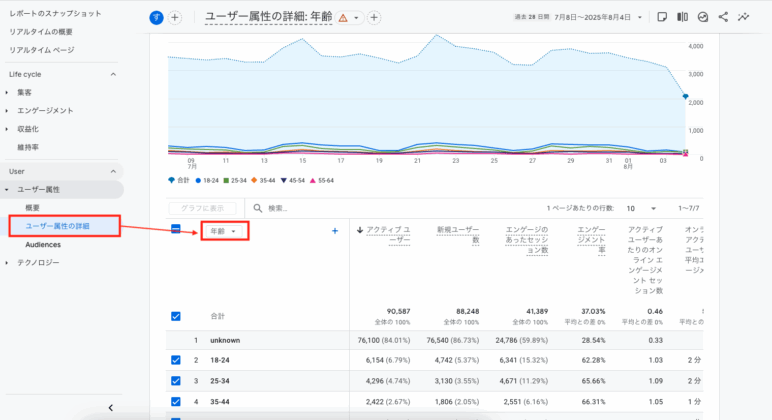Toggle the select-all header checkbox
Screen dimensions: 772x420
point(176,229)
